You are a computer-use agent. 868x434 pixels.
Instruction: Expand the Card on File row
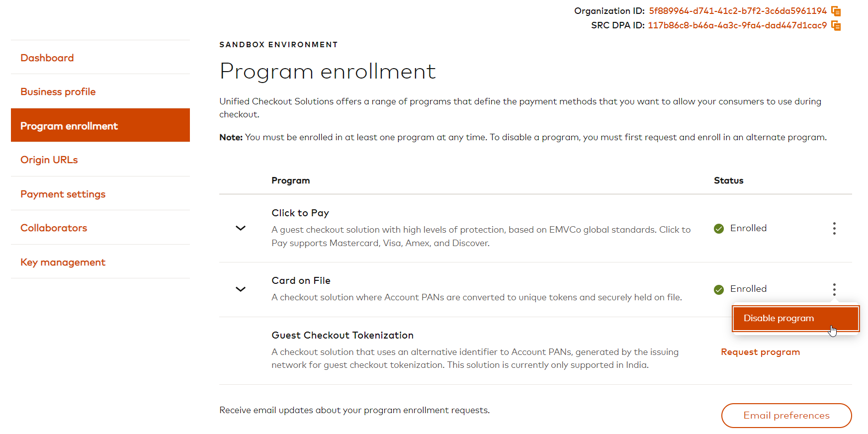pos(241,289)
